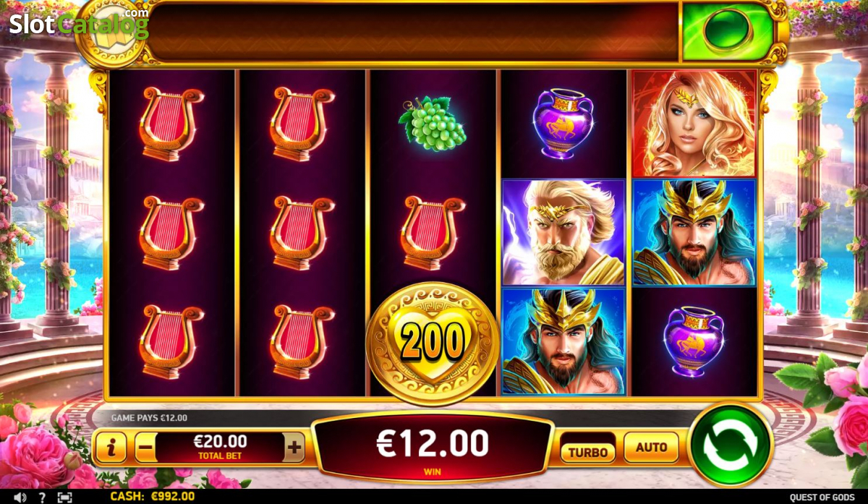Click the blonde goddess symbol

pos(694,124)
